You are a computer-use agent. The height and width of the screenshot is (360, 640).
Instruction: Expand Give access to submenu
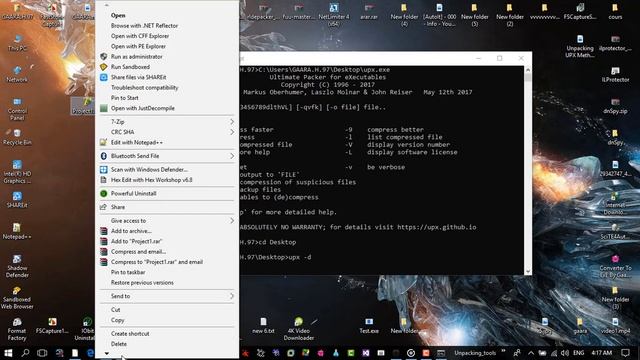pyautogui.click(x=167, y=220)
